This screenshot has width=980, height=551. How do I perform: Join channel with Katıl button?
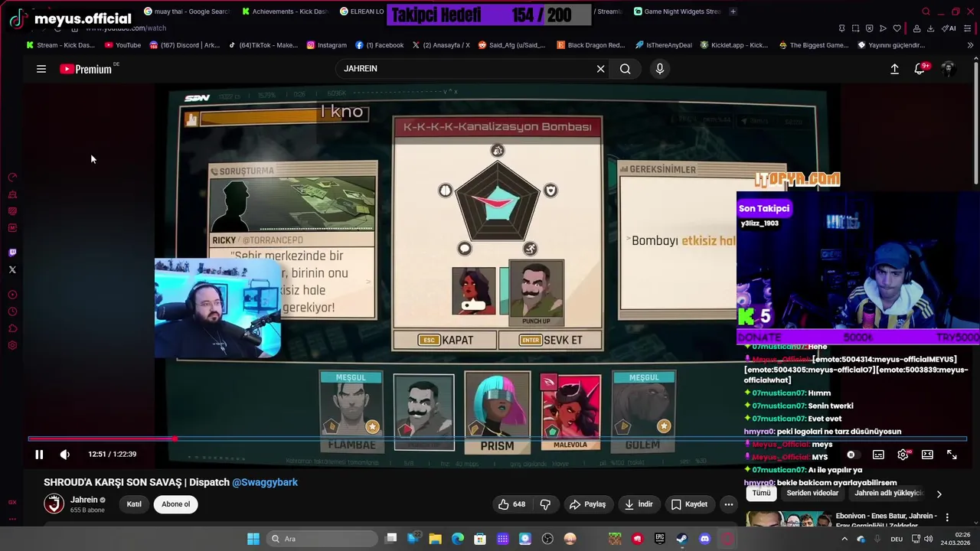pyautogui.click(x=134, y=504)
